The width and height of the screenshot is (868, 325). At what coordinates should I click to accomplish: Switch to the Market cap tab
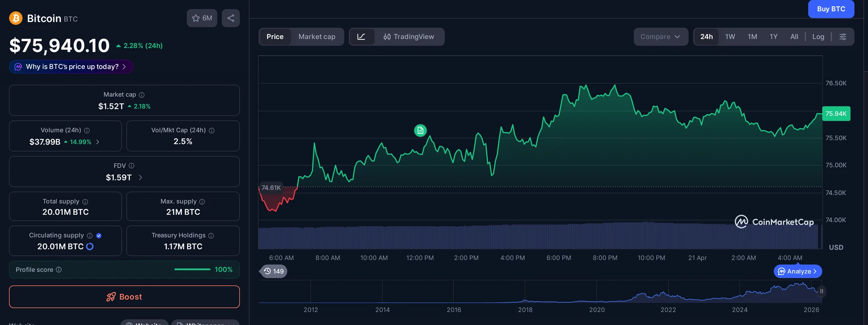coord(317,37)
